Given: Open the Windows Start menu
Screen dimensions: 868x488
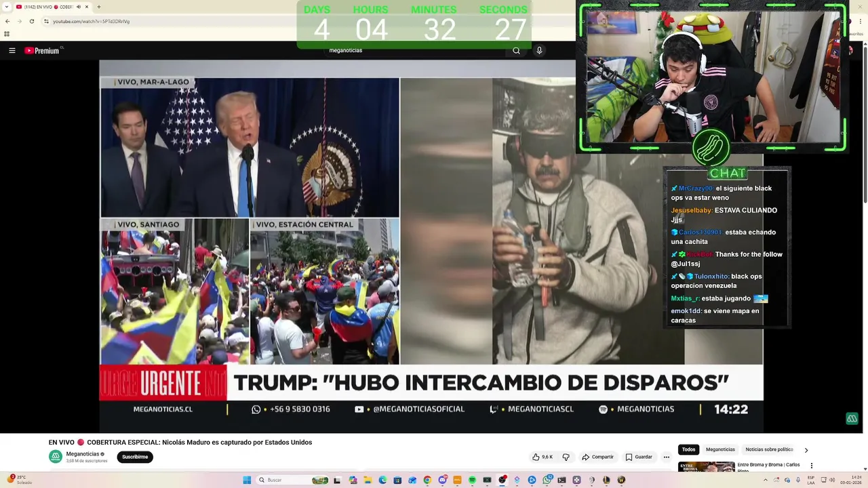Looking at the screenshot, I should click(x=247, y=480).
